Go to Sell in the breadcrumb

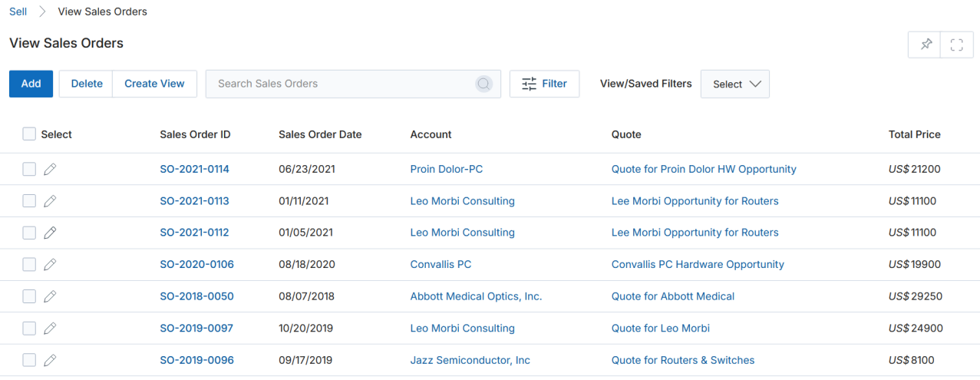(18, 12)
